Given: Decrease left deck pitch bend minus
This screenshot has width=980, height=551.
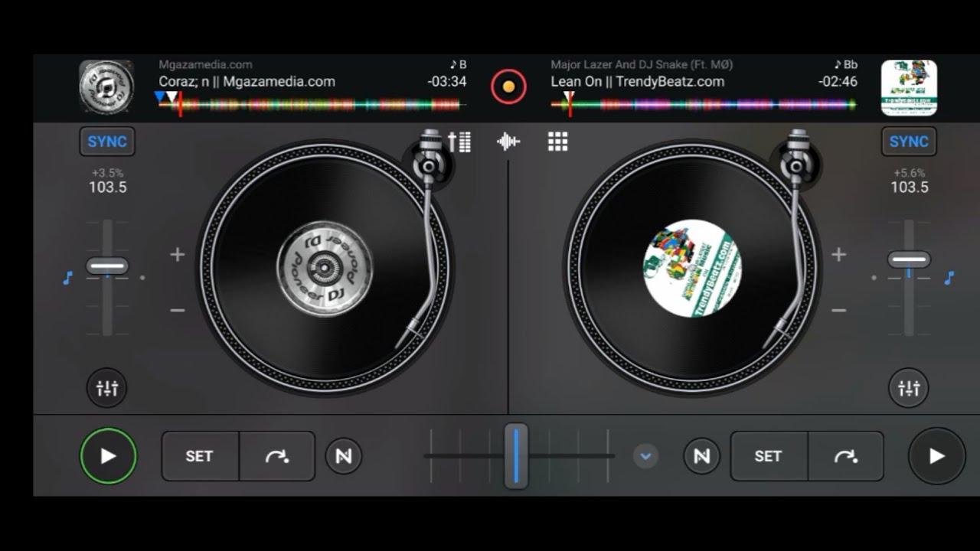Looking at the screenshot, I should pos(178,310).
